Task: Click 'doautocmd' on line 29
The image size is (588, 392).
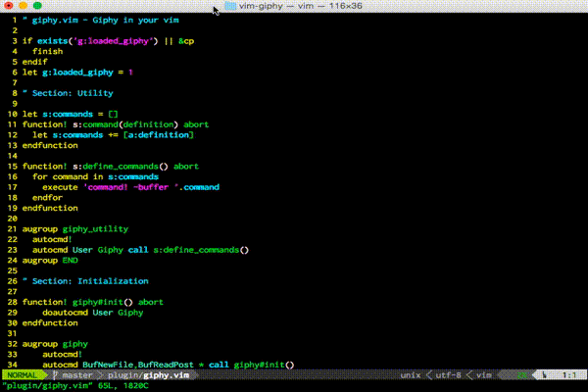Action: 66,313
